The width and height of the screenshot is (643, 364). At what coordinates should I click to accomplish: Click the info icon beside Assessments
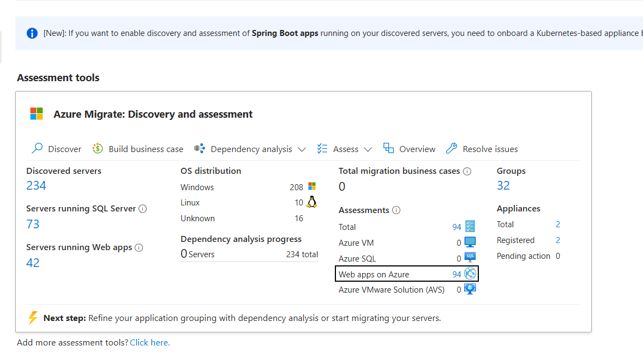(x=395, y=210)
